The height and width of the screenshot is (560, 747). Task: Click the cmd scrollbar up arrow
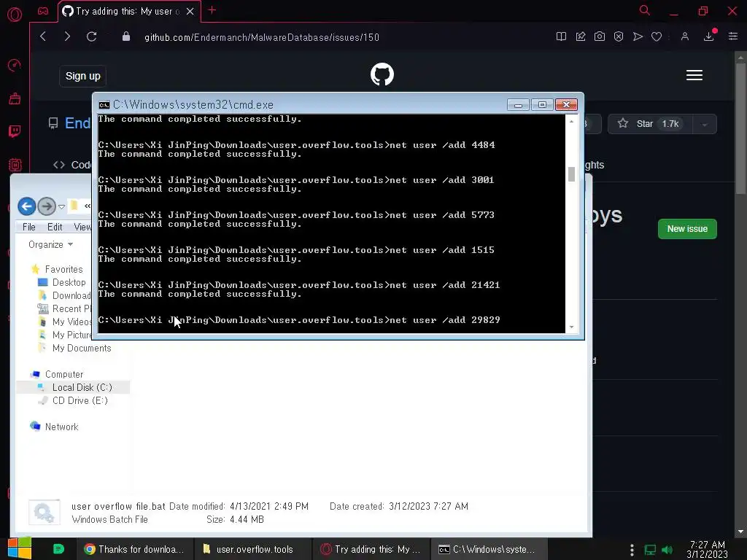pyautogui.click(x=571, y=122)
